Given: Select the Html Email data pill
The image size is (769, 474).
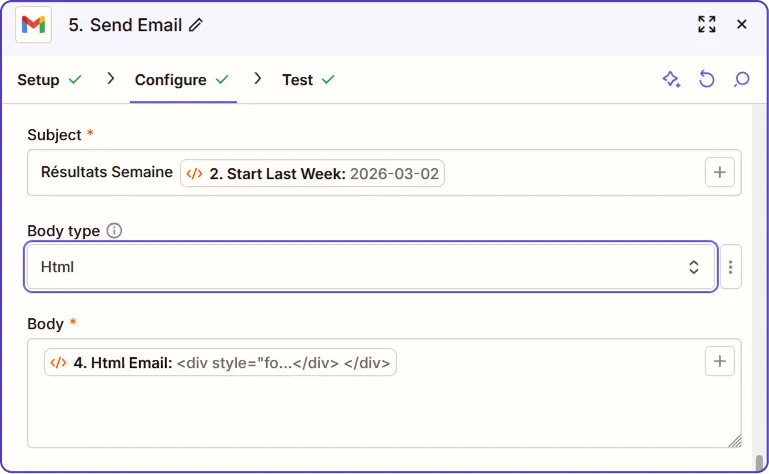Looking at the screenshot, I should (x=220, y=362).
